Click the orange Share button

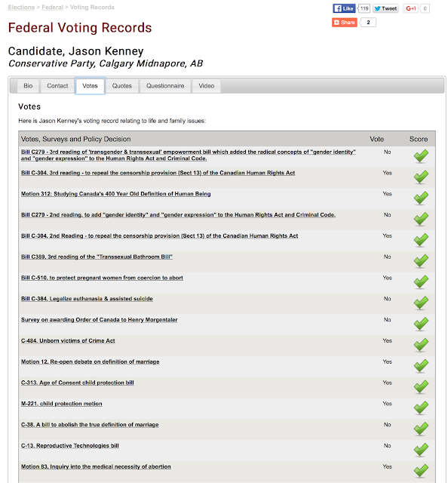345,23
